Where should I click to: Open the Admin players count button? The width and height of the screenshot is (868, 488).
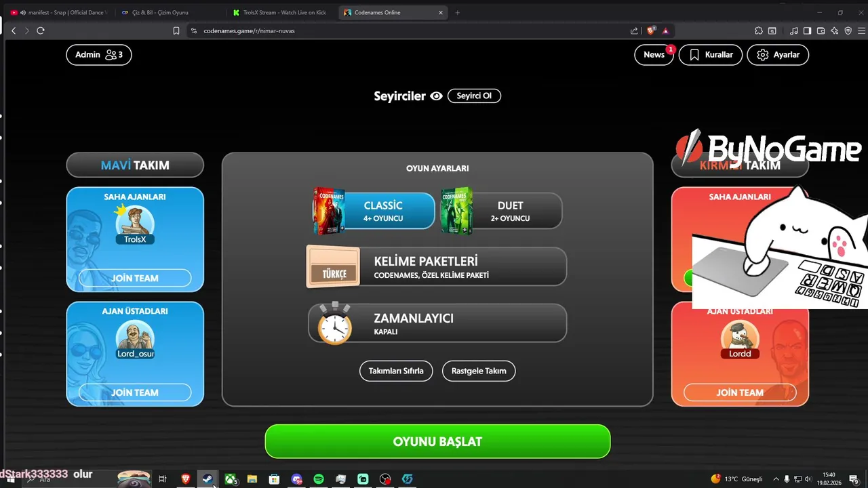[99, 55]
